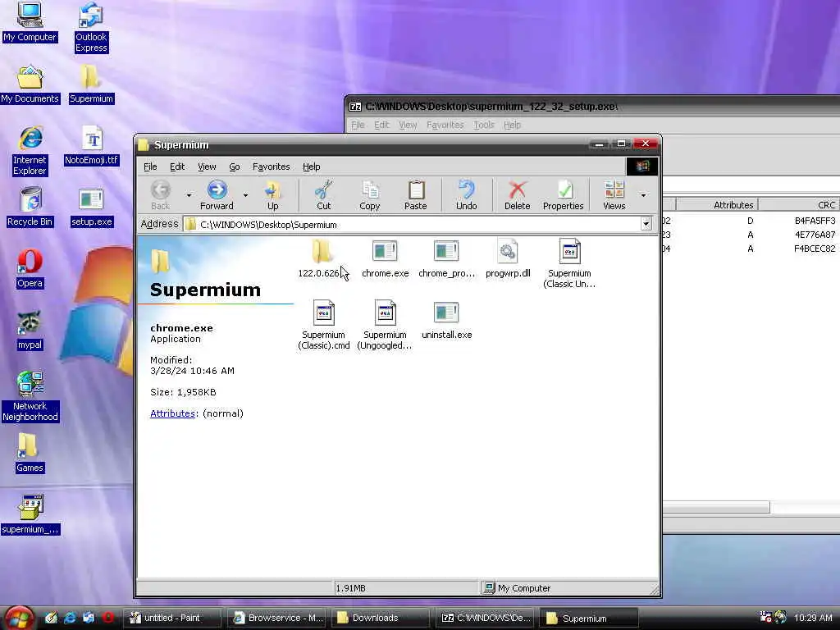Open Edit menu in 7-Zip window
The height and width of the screenshot is (630, 840).
(381, 125)
